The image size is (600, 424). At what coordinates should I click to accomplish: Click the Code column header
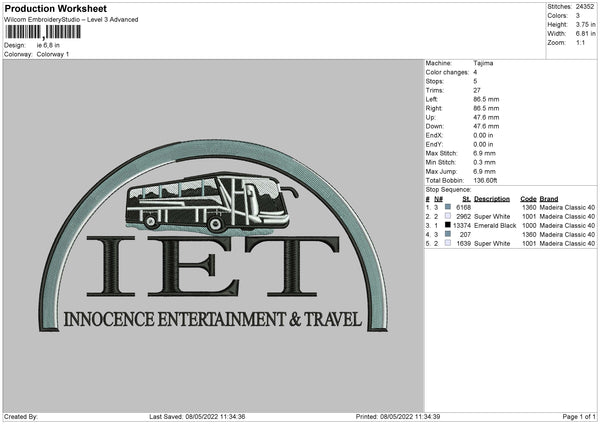pyautogui.click(x=528, y=199)
